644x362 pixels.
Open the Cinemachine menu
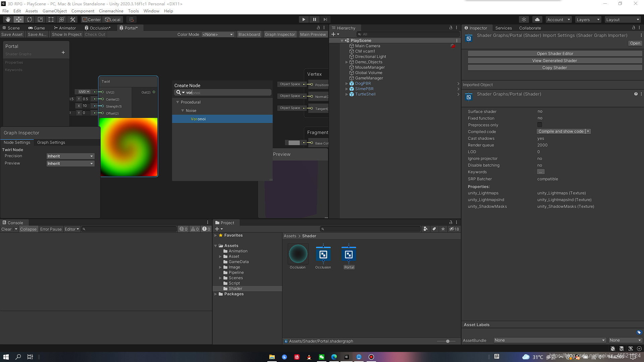point(111,11)
